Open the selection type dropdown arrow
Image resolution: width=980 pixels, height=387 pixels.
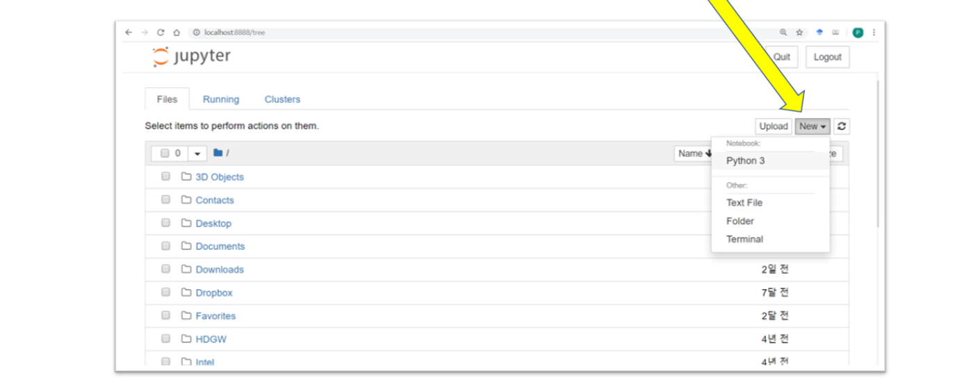pos(197,153)
